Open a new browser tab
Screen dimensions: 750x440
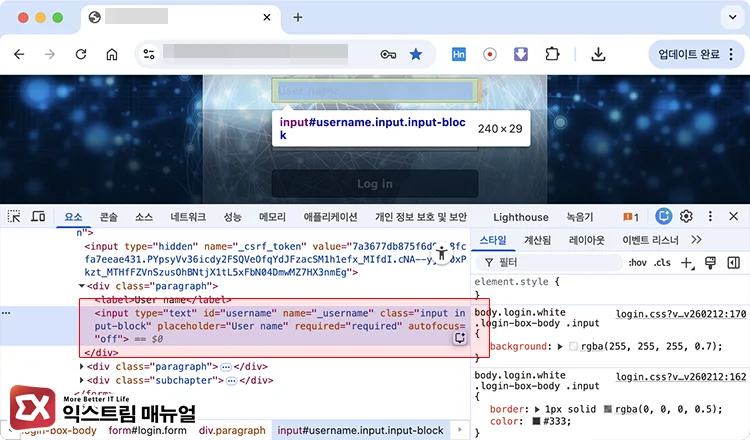[298, 18]
